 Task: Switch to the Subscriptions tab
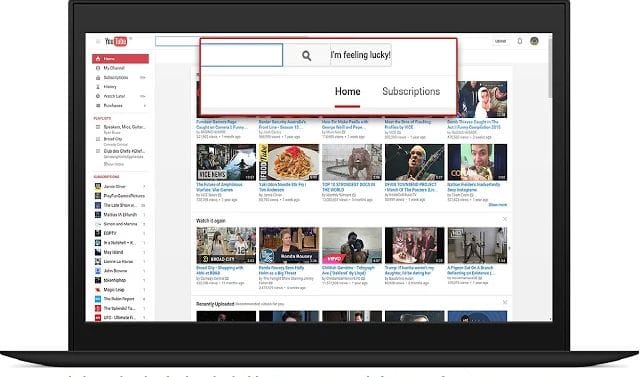(x=411, y=91)
